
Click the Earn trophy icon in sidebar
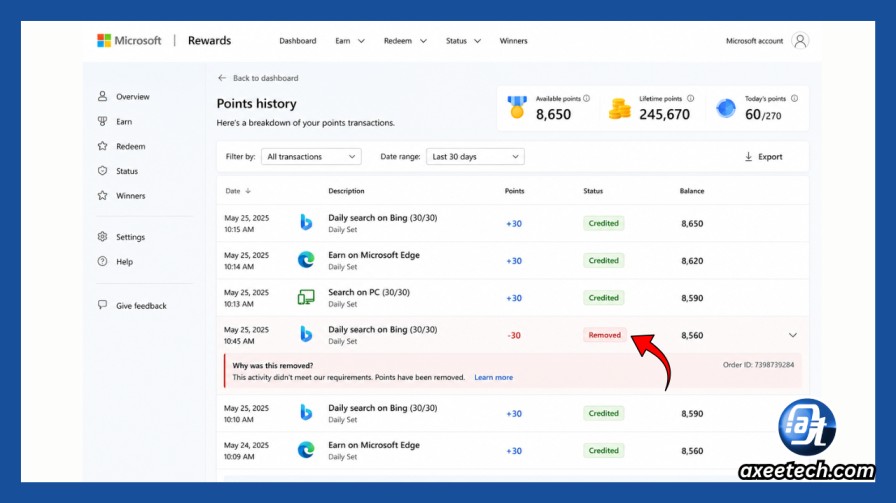point(102,121)
